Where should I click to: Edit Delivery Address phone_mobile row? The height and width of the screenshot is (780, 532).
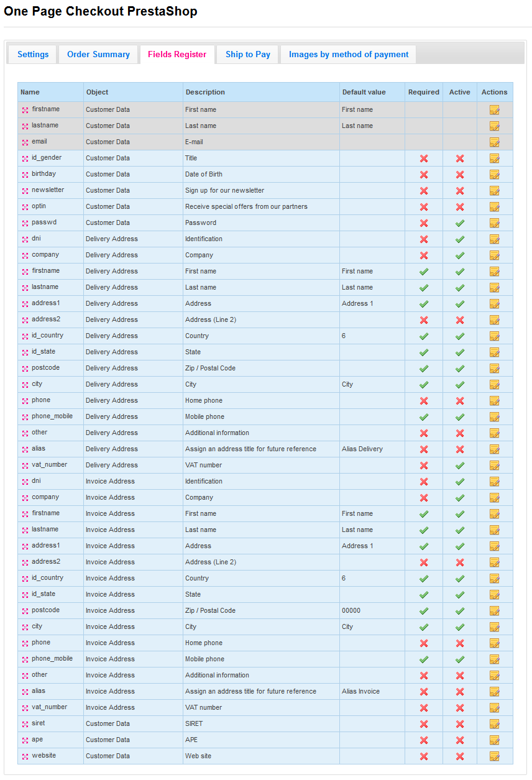pos(495,417)
